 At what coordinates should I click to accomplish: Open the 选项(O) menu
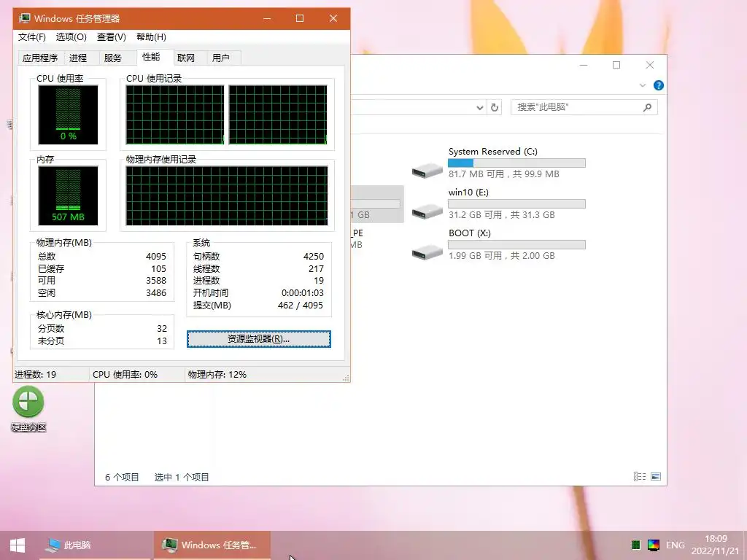tap(71, 37)
